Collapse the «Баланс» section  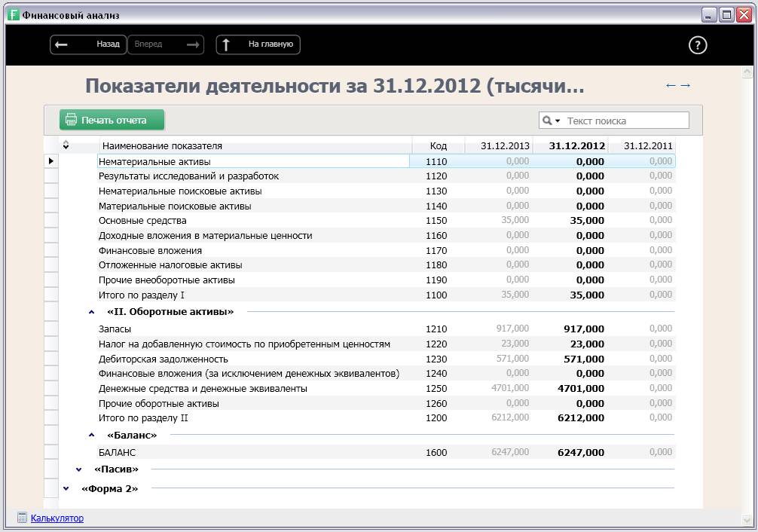(92, 436)
